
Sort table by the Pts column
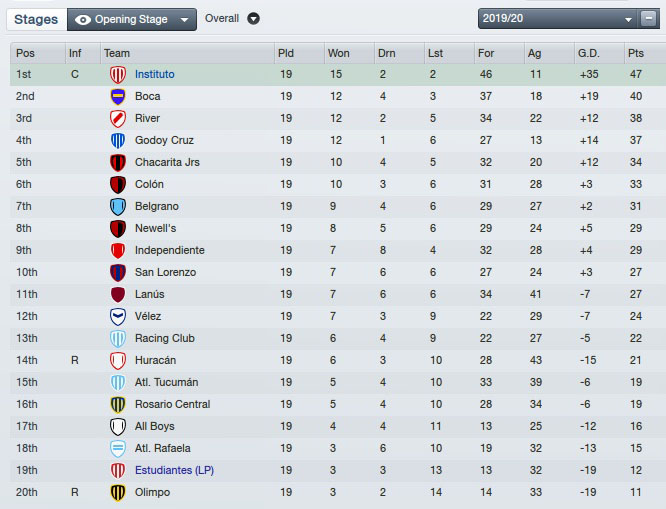[x=636, y=53]
